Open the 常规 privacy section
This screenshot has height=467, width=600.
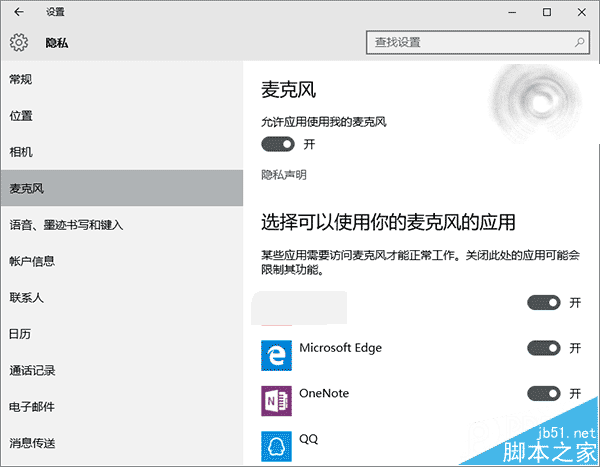click(x=122, y=79)
